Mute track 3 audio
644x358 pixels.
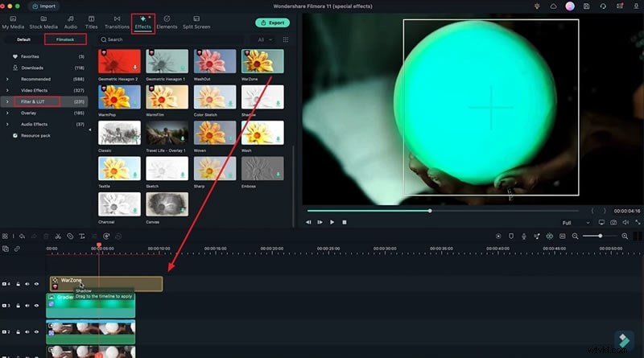coord(27,306)
